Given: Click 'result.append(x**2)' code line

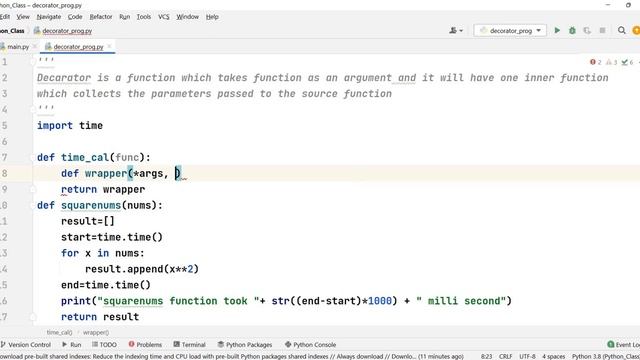Looking at the screenshot, I should click(142, 269).
